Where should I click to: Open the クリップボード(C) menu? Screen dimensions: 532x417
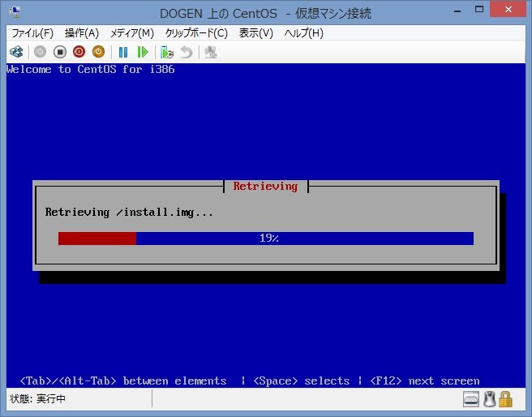[196, 33]
